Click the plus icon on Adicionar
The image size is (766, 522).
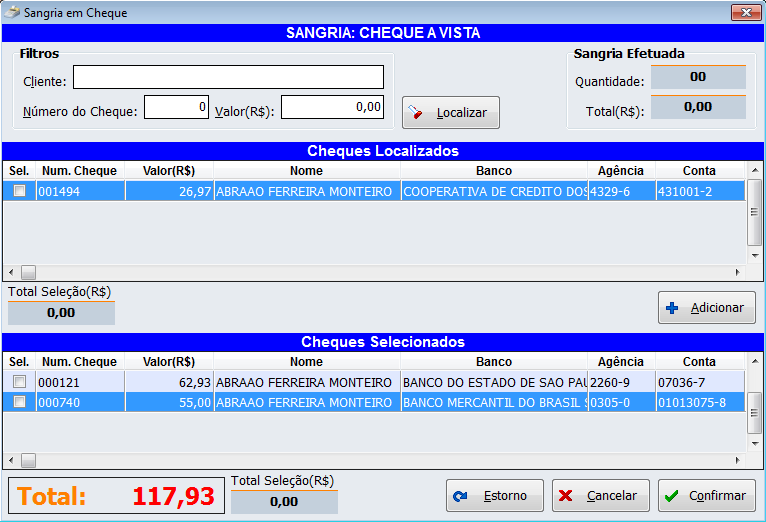673,308
